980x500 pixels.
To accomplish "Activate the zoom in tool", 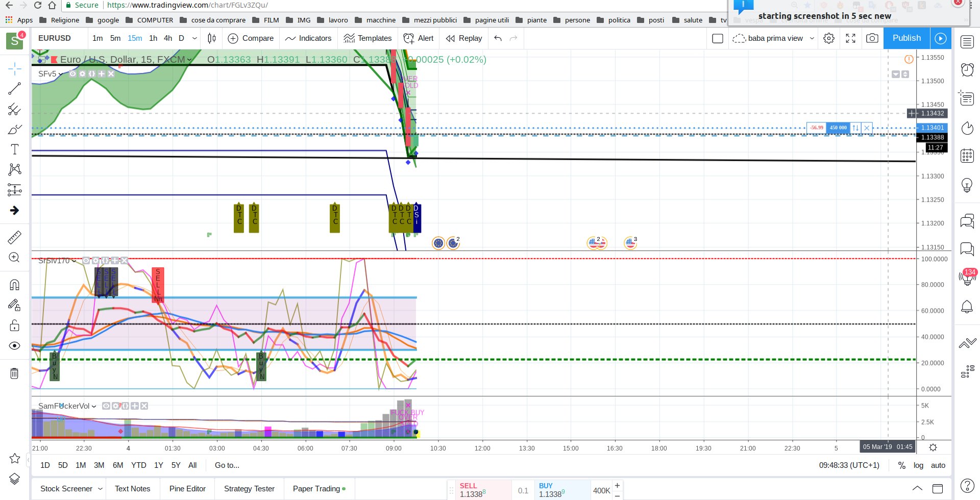I will point(15,257).
